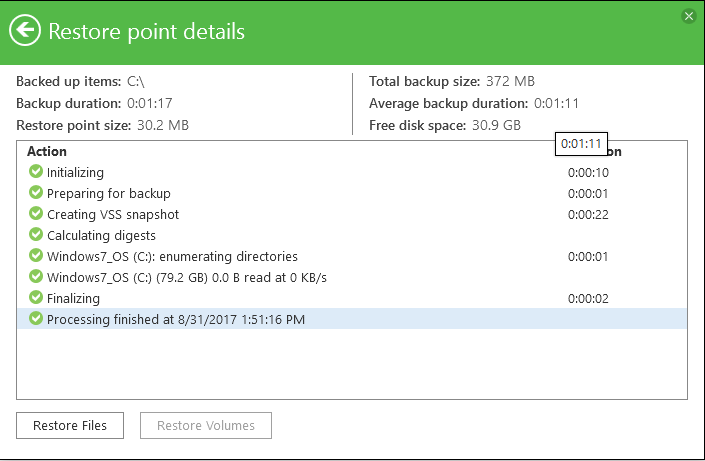
Task: Click the Average backup duration value
Action: point(556,103)
